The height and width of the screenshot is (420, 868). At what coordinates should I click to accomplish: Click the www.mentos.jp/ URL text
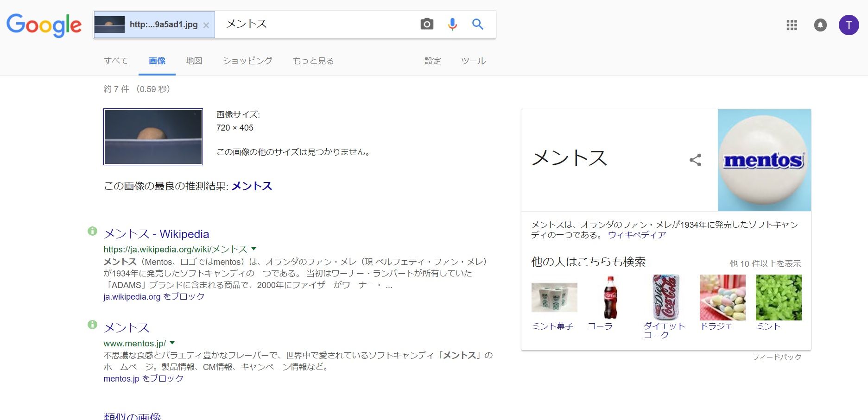(134, 343)
